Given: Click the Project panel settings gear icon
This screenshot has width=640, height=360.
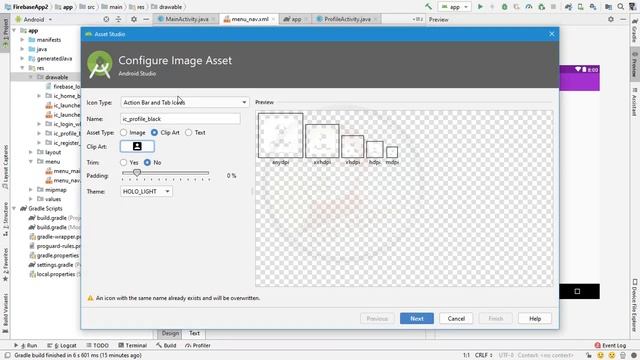Looking at the screenshot, I should 134,19.
